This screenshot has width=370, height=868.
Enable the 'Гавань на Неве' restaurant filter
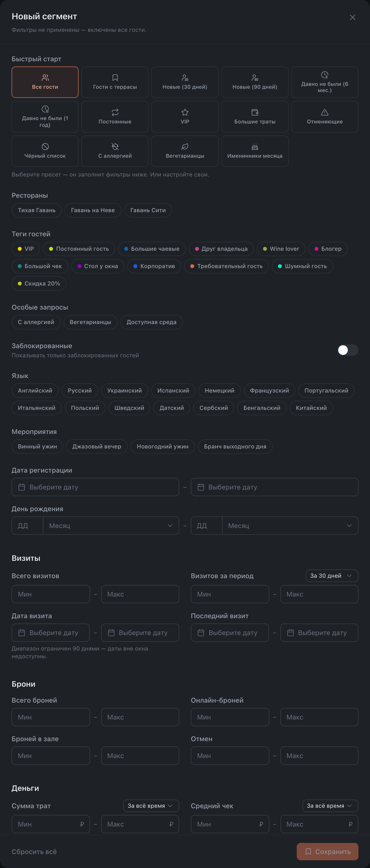[x=93, y=210]
